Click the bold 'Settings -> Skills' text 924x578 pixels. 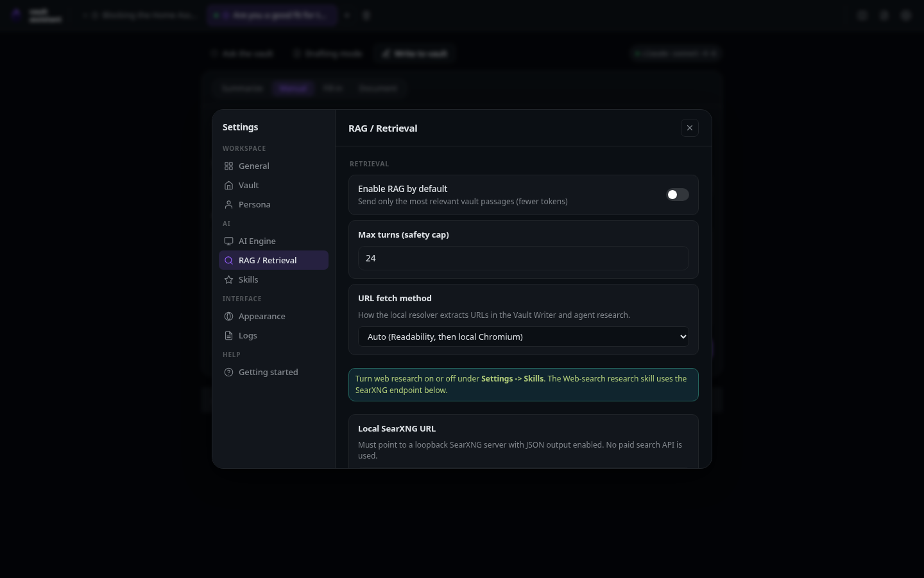(x=512, y=379)
